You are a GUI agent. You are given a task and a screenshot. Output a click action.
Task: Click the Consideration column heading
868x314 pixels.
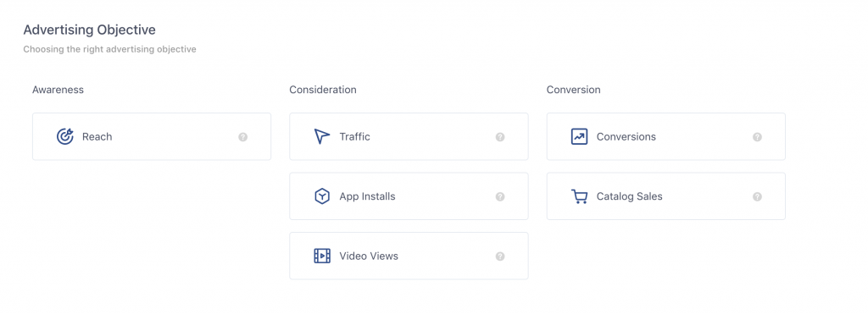point(323,90)
